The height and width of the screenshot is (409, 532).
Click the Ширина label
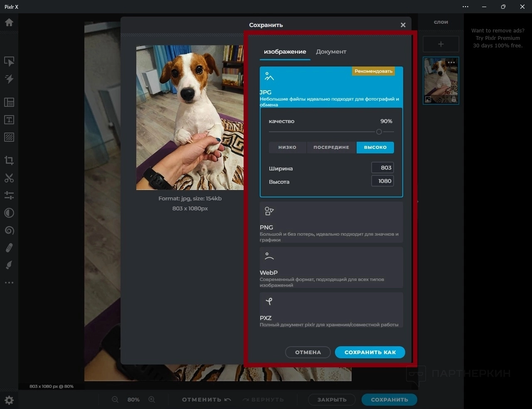(281, 168)
